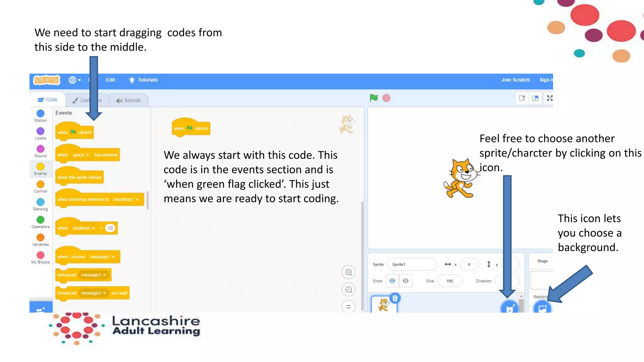Open the Edit menu
This screenshot has width=644, height=362.
pos(110,80)
